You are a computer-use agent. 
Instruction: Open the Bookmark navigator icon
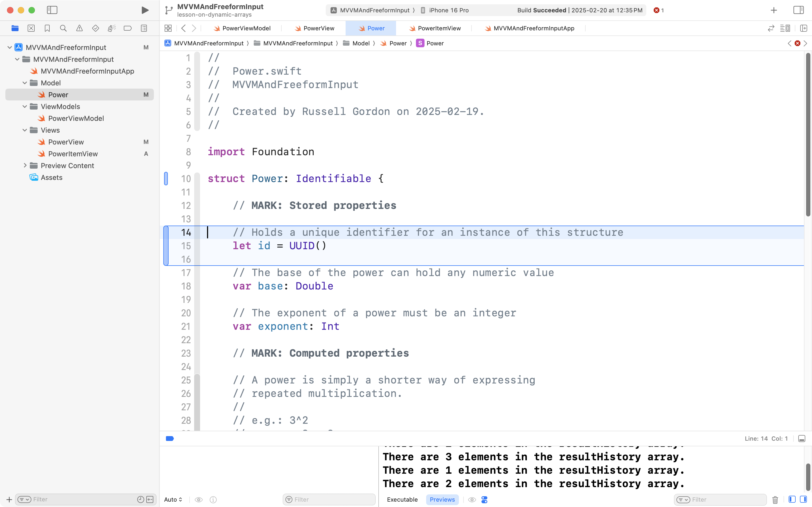47,28
